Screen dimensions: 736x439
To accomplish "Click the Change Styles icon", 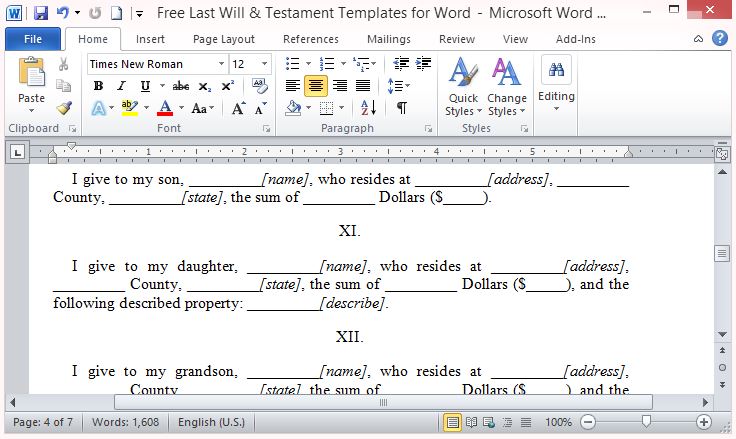I will coord(507,87).
